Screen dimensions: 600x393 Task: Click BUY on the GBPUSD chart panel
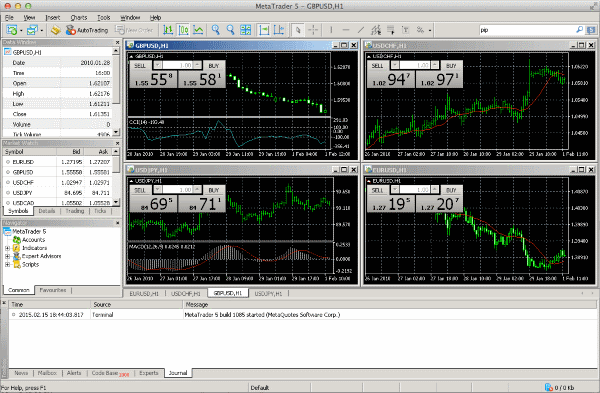pos(214,66)
